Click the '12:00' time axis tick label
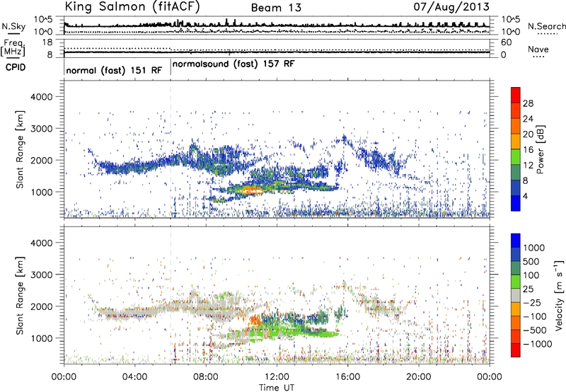 point(277,377)
